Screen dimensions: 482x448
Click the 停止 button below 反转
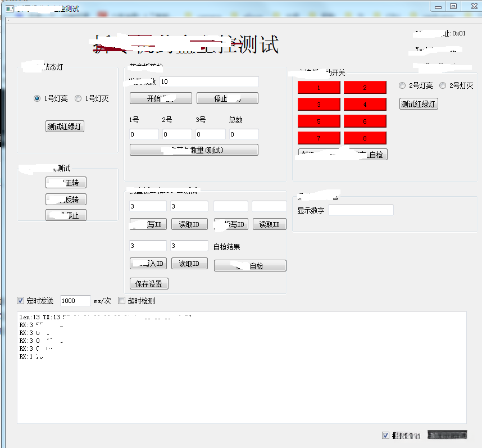tap(66, 215)
